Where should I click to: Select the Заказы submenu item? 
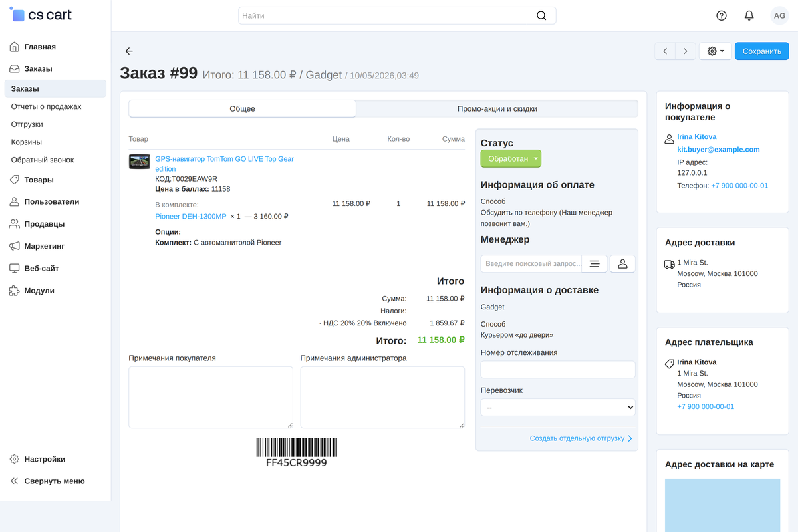click(55, 88)
